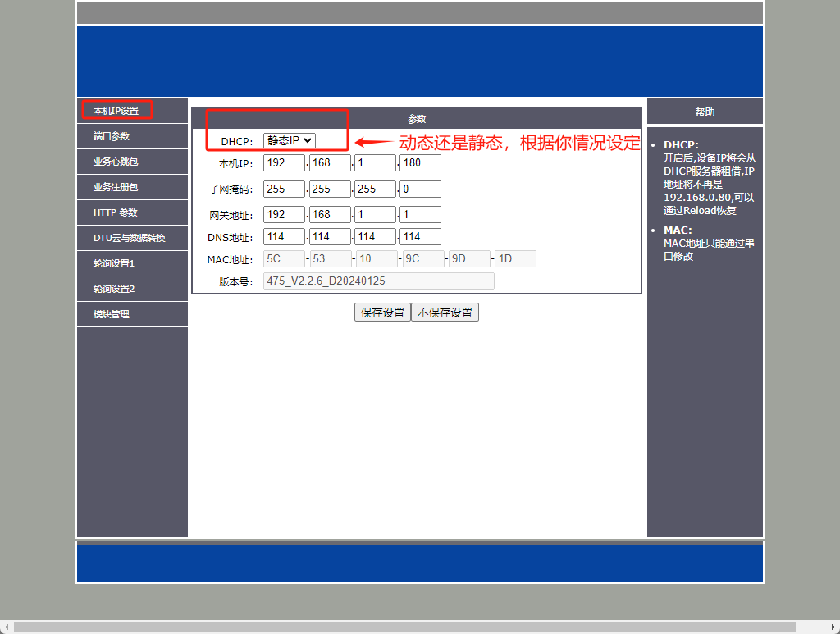This screenshot has height=634, width=840.
Task: Select 业务注册包 sidebar entry
Action: [x=116, y=187]
